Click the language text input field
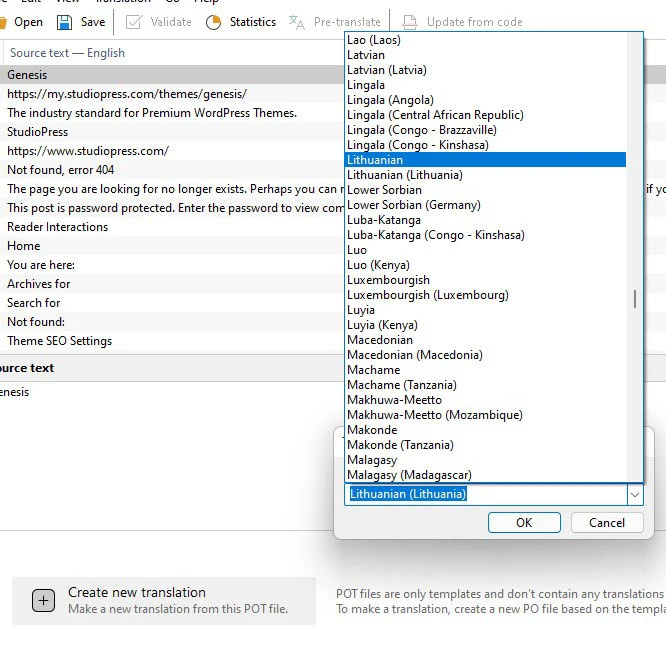Viewport: 666px width, 646px height. click(485, 494)
